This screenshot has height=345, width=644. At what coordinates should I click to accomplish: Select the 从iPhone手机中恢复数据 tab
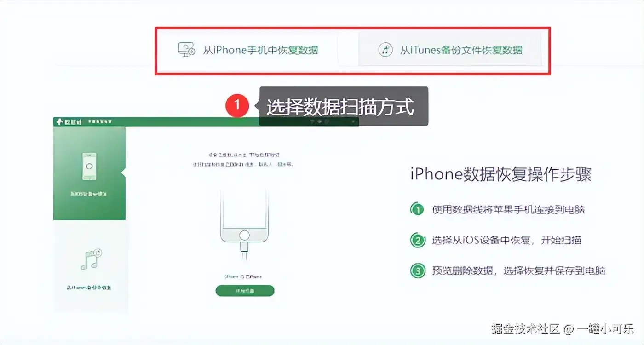point(248,49)
